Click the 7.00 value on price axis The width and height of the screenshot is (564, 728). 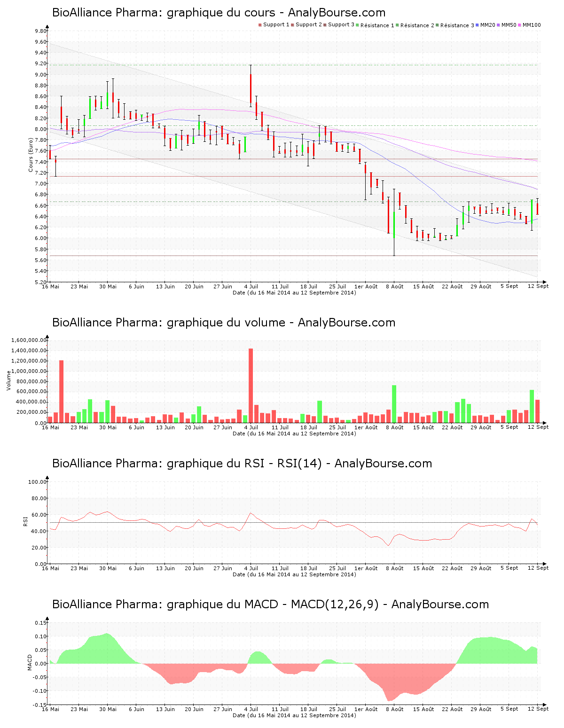coord(40,184)
